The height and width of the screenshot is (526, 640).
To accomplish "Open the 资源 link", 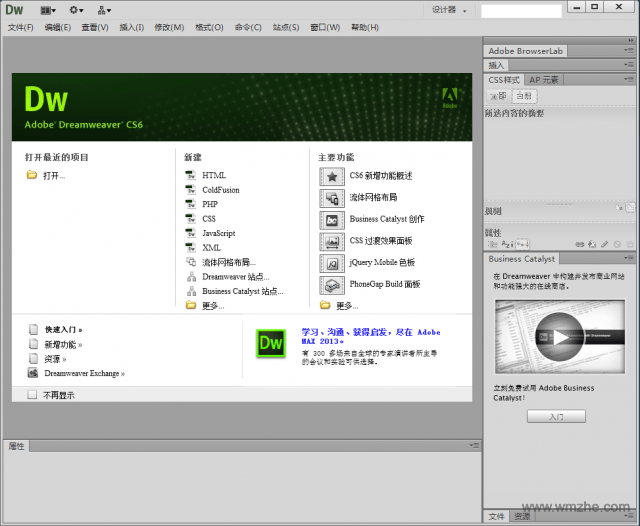I will (55, 359).
